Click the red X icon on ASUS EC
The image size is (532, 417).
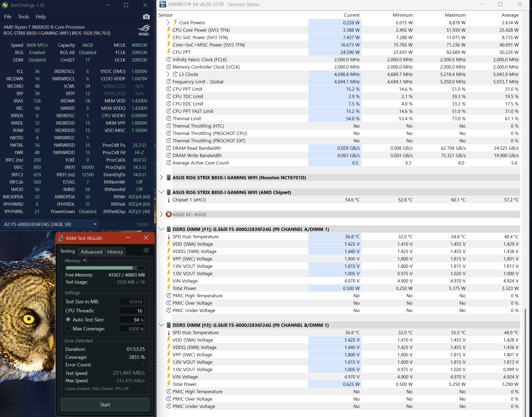click(x=169, y=214)
